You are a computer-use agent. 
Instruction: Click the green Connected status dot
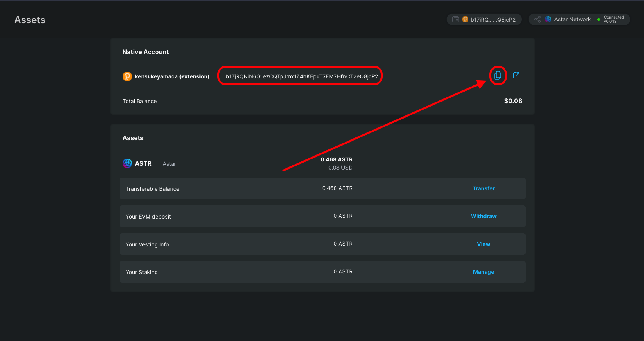[599, 19]
